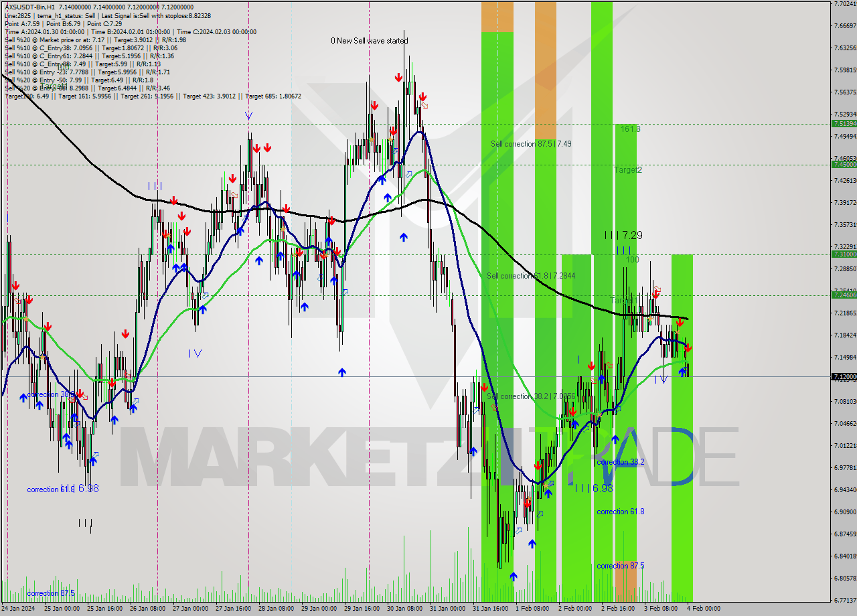Click the Sell %20 @ Entry -50: 7.99 line
857x616 pixels.
pyautogui.click(x=79, y=80)
